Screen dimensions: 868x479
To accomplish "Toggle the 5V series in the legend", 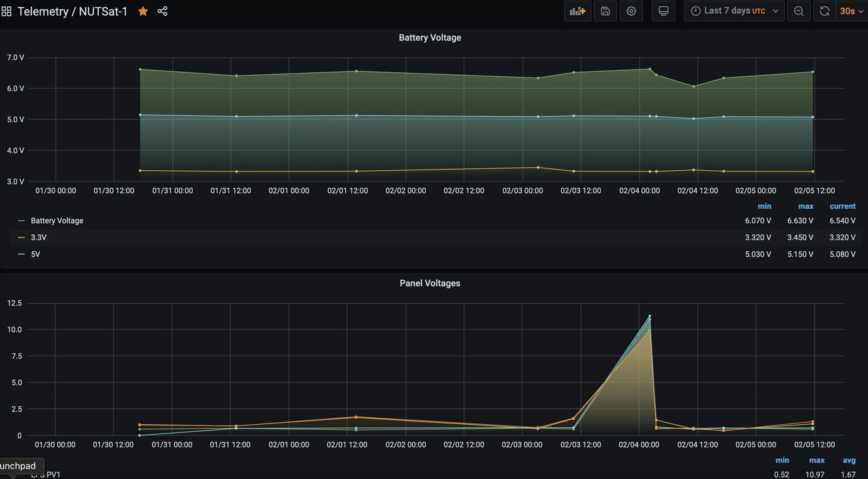I will 35,254.
